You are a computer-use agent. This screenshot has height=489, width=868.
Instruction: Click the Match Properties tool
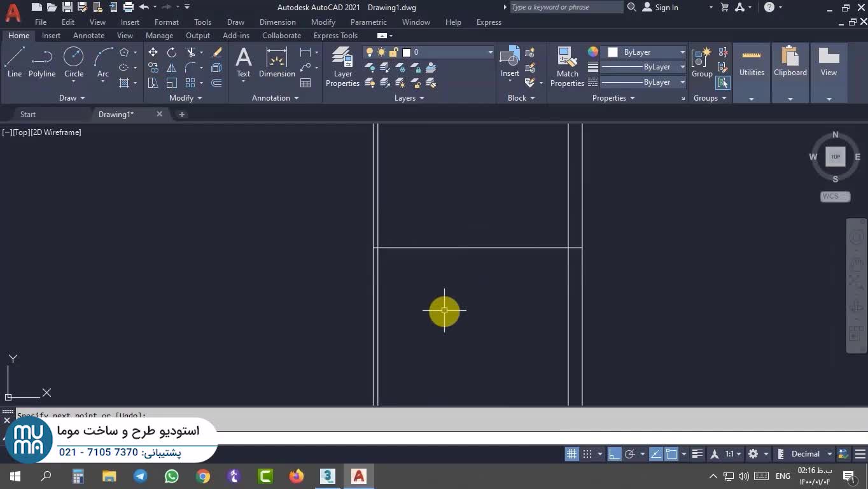(x=566, y=66)
